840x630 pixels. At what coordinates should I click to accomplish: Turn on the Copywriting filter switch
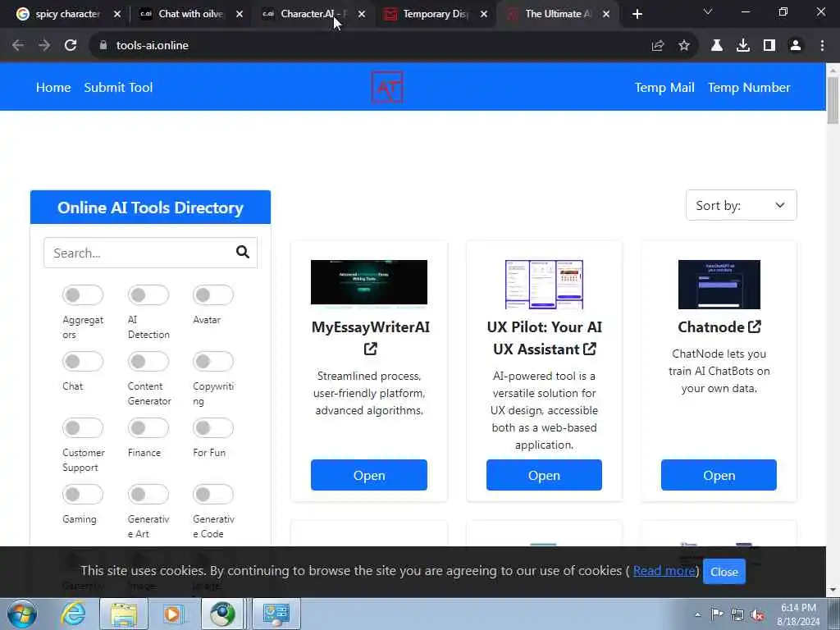[213, 361]
